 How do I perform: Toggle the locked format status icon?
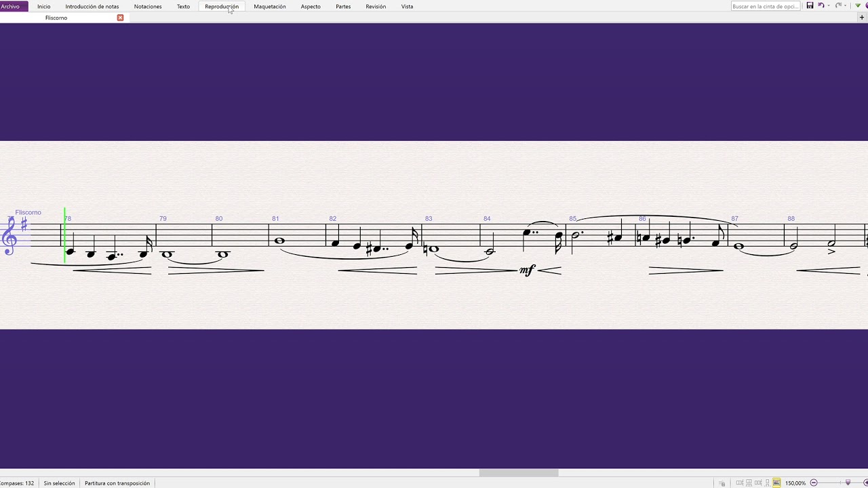click(x=722, y=483)
